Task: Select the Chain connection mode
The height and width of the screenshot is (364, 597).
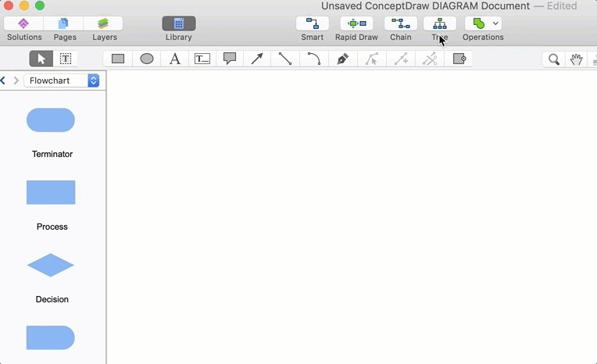Action: coord(401,23)
